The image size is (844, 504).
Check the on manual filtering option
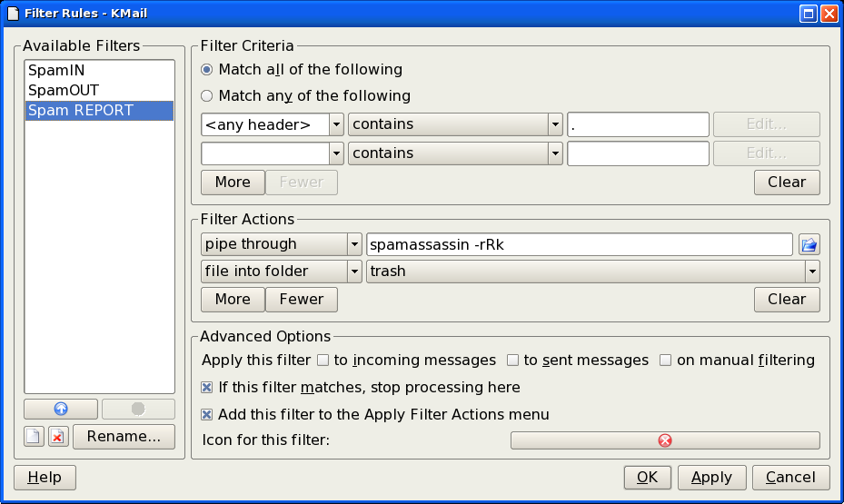coord(666,360)
